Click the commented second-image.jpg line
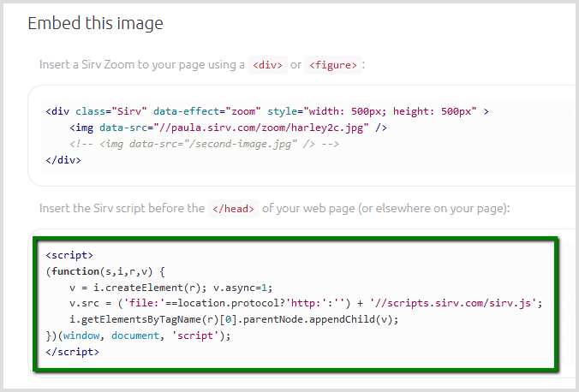Viewport: 579px width, 392px height. click(204, 144)
